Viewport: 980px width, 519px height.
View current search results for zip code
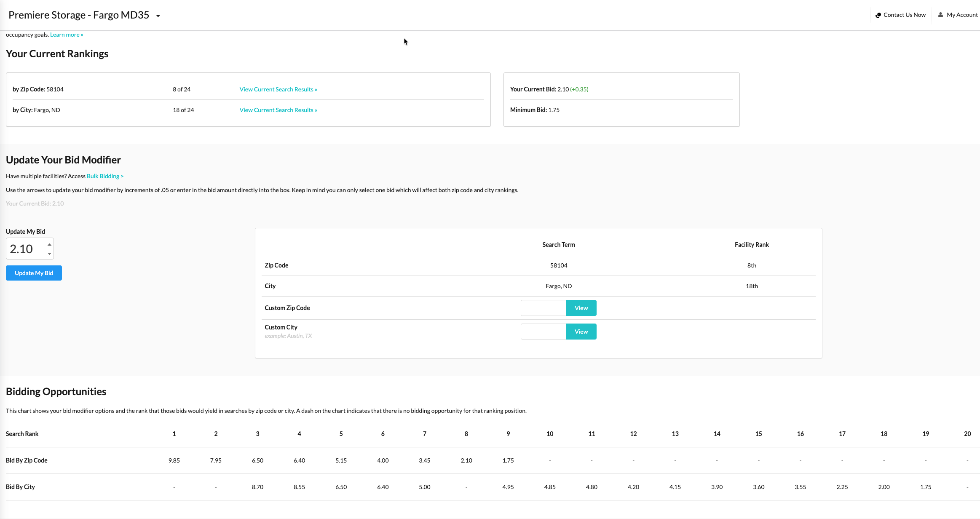click(278, 89)
